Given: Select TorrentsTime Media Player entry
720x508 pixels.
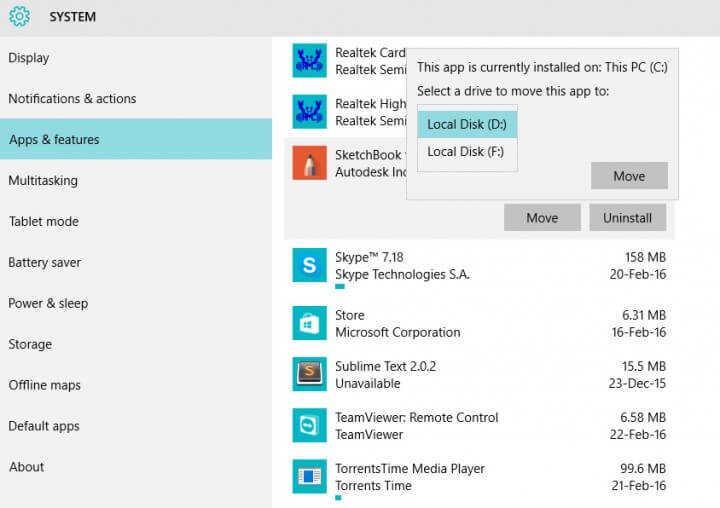Looking at the screenshot, I should 479,478.
